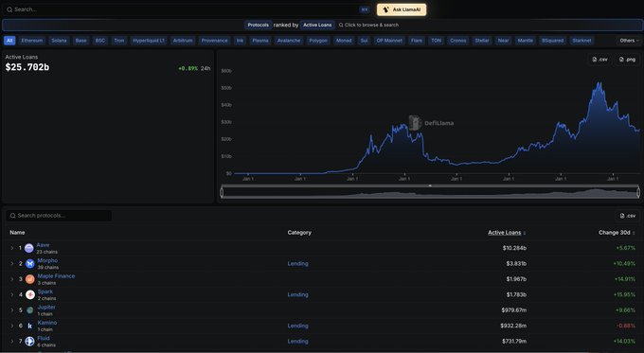This screenshot has height=353, width=644.
Task: Filter by Avalanche chain
Action: pos(289,41)
